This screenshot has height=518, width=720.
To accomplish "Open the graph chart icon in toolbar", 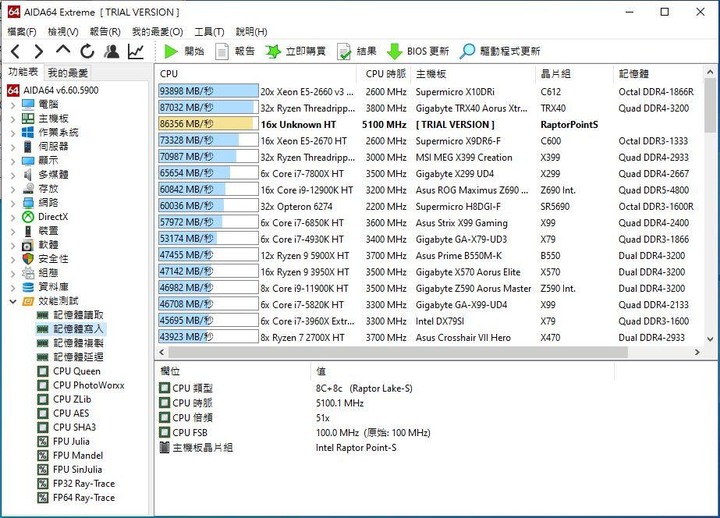I will pyautogui.click(x=136, y=51).
